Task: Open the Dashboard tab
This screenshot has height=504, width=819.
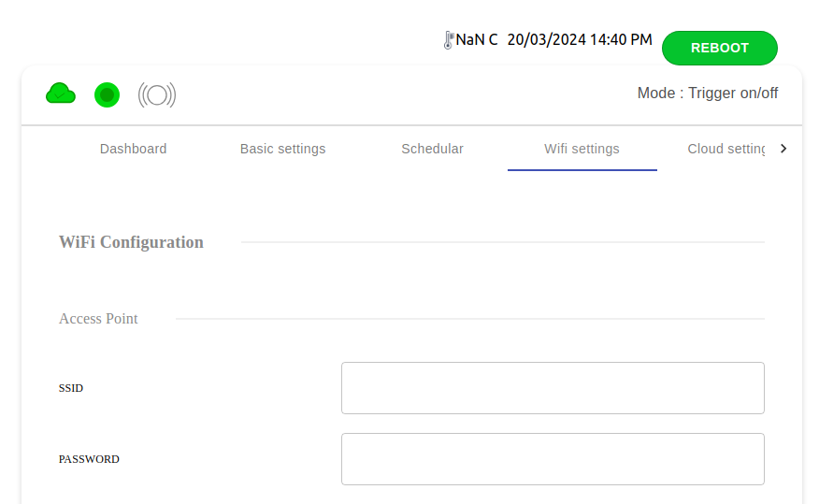Action: pyautogui.click(x=133, y=149)
